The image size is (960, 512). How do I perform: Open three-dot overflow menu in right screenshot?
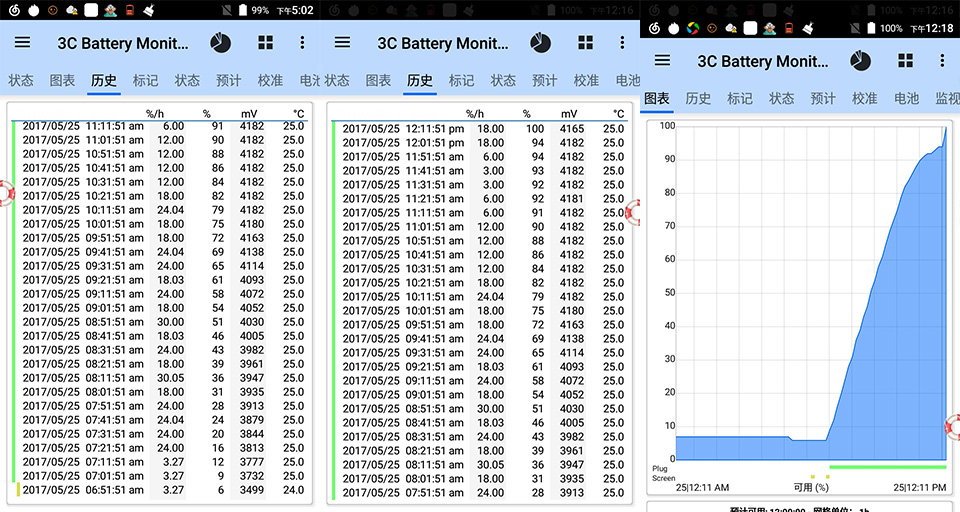pyautogui.click(x=942, y=61)
